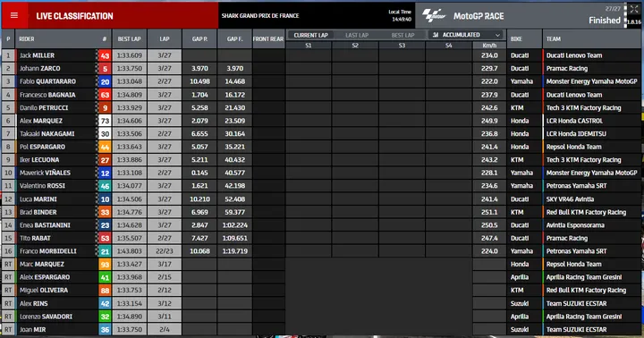Select retired rider Marc MARQUEZ
The width and height of the screenshot is (644, 338).
point(42,264)
